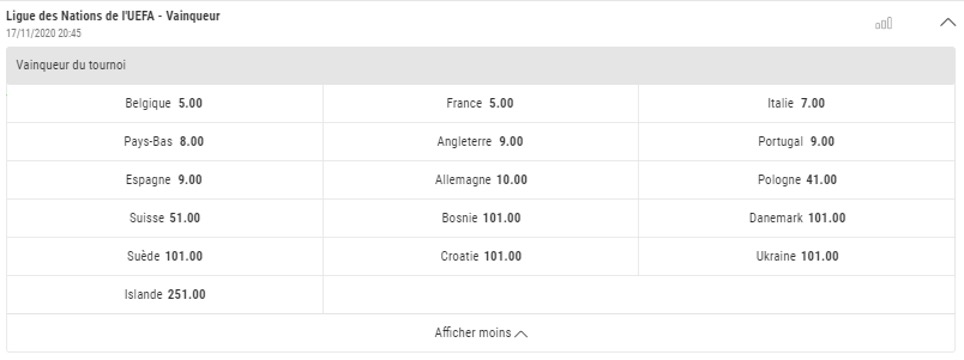This screenshot has width=964, height=360.
Task: Select Portugal odds 9.00
Action: coord(797,141)
